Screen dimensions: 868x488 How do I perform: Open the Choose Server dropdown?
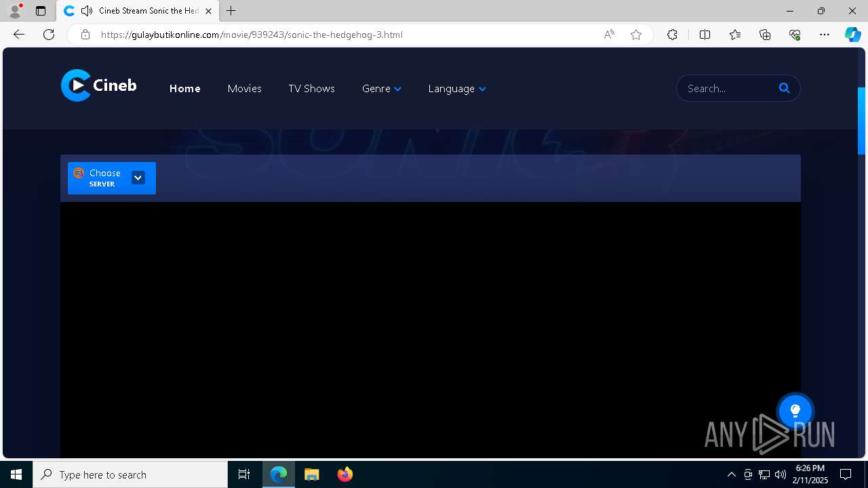[x=112, y=178]
